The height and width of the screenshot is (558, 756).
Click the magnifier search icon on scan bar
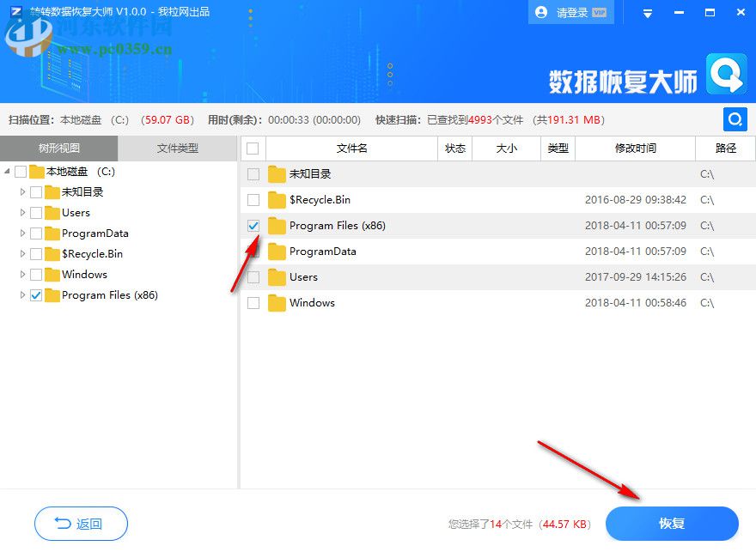[735, 119]
